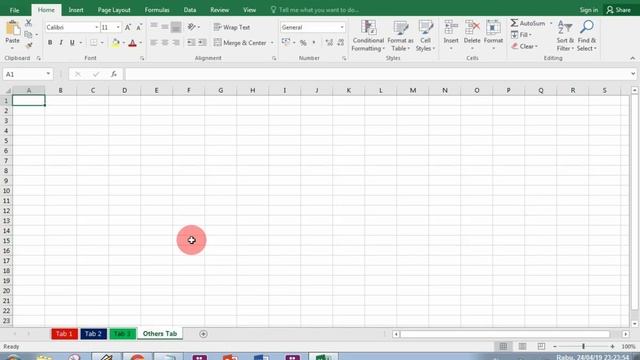Screen dimensions: 640x360
Task: Click the Select All corner triangle
Action: 7,90
